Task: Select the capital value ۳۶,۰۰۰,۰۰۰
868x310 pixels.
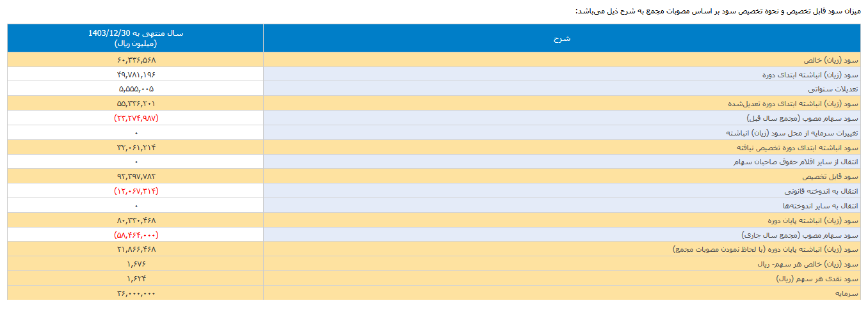Action: (x=136, y=294)
